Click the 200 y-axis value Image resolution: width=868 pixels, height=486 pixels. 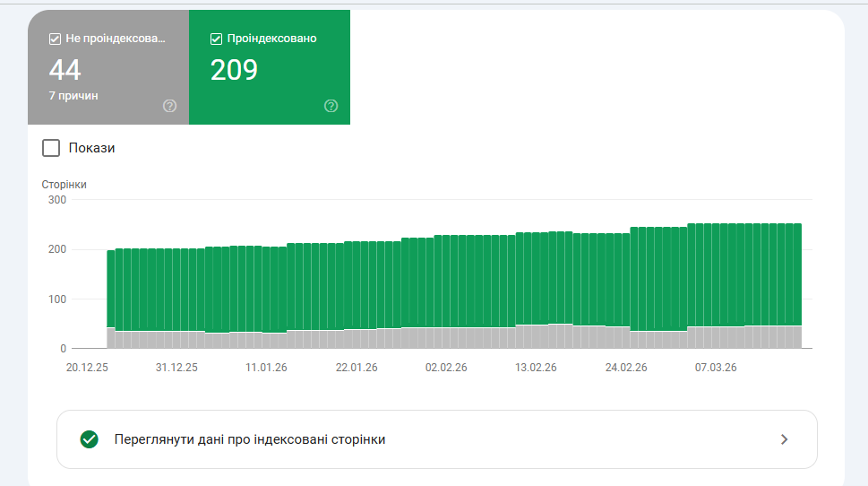pyautogui.click(x=57, y=249)
